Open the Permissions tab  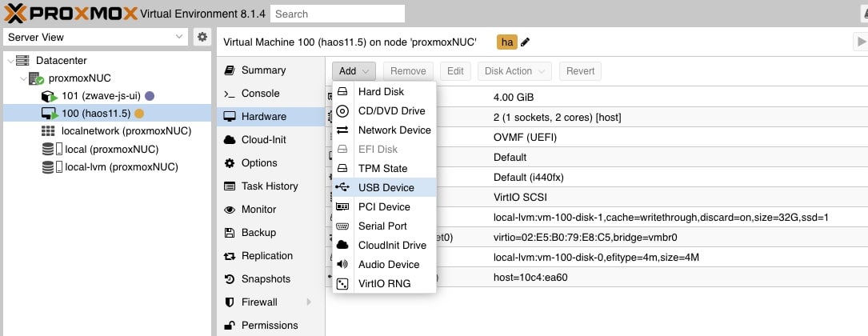[x=270, y=326]
